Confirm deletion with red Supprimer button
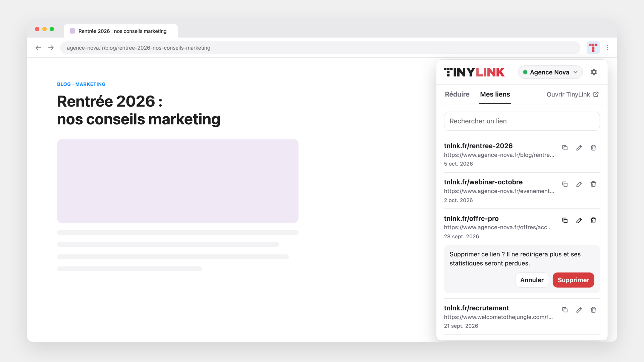Image resolution: width=644 pixels, height=362 pixels. point(573,280)
